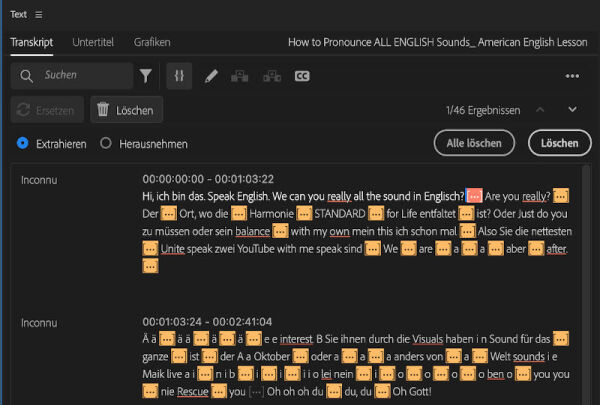Click the clip title How to Pronounce ALL ENGLISH Sounds

point(437,42)
